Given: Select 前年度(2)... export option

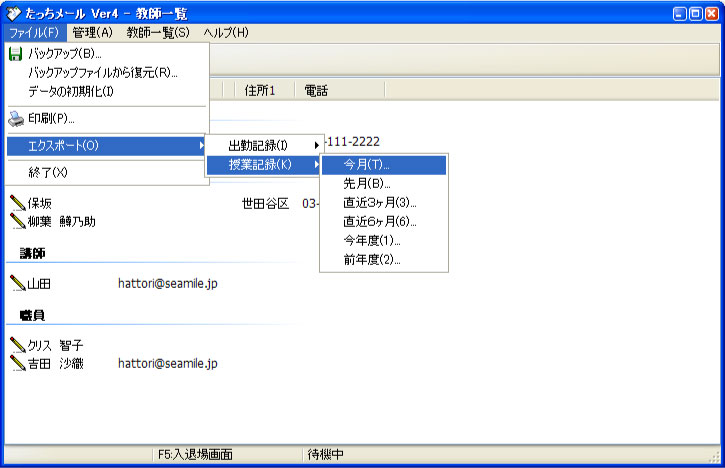Looking at the screenshot, I should 384,259.
